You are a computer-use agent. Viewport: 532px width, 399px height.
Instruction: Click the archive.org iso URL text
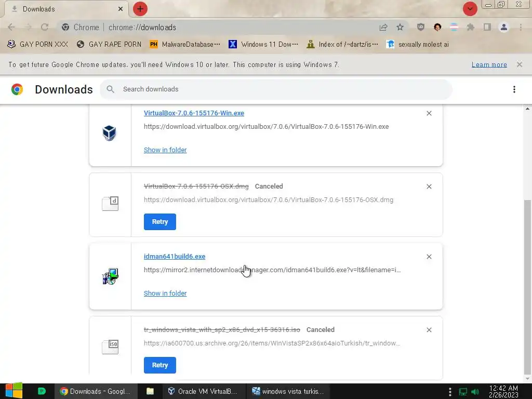pos(272,343)
